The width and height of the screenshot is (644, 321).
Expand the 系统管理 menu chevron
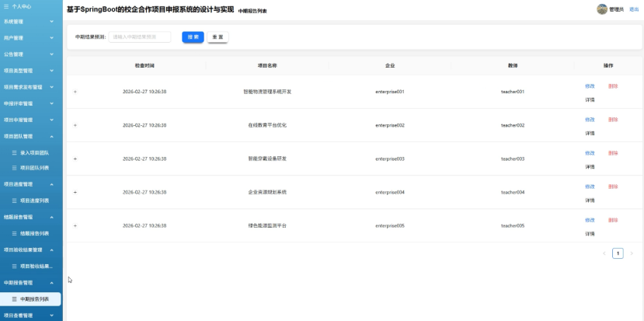pos(52,21)
